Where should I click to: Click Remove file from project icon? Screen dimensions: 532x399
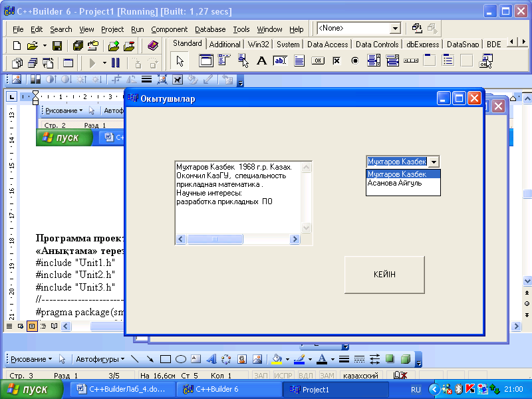point(129,45)
